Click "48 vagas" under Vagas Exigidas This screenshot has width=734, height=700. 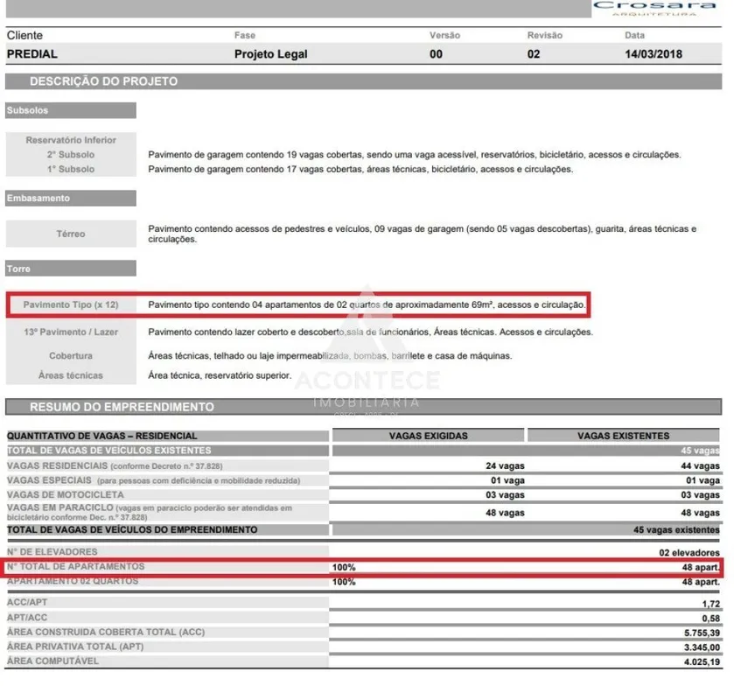505,513
